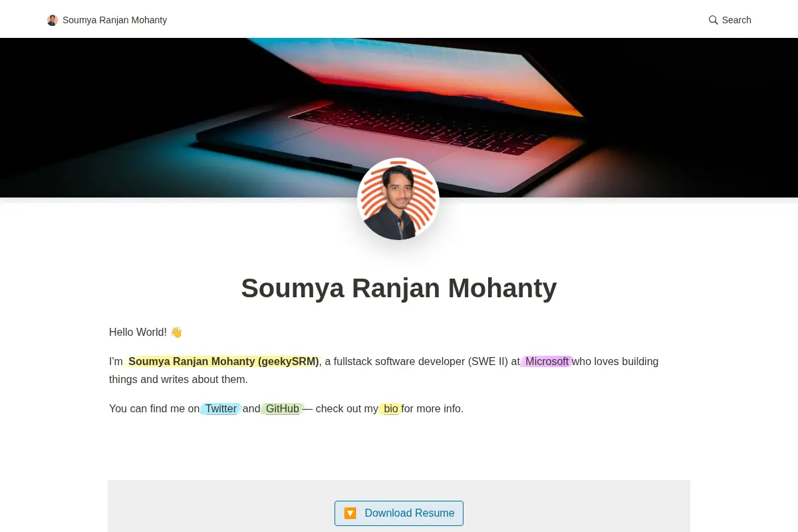The image size is (798, 532).
Task: Follow the bio link
Action: [391, 409]
